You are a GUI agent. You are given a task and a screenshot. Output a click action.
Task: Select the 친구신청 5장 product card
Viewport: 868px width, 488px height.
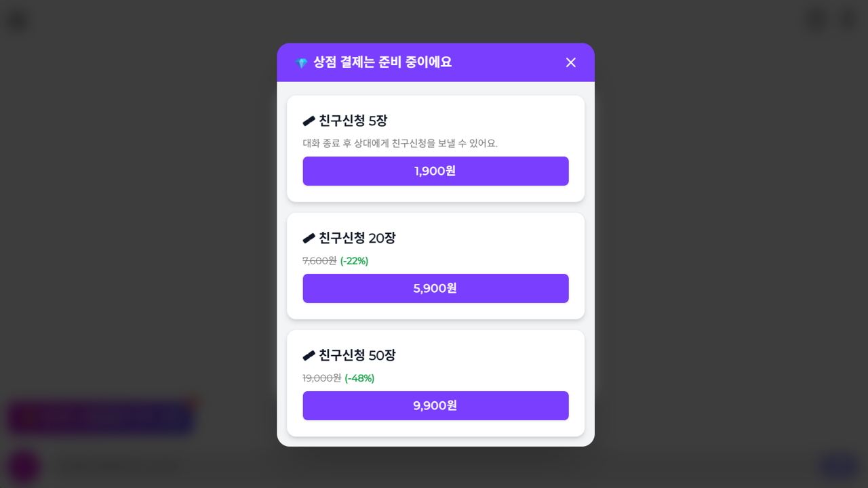click(436, 148)
